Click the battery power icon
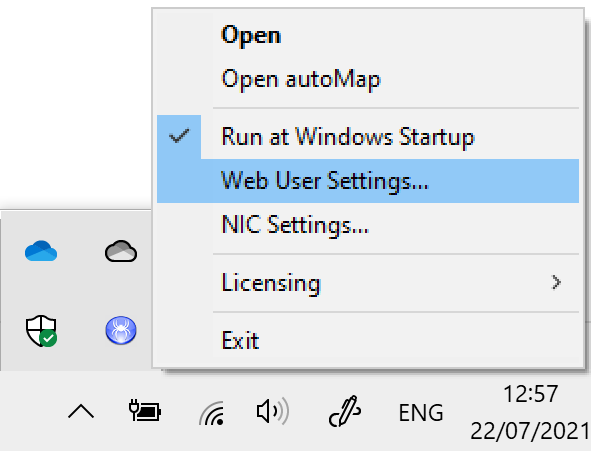 (145, 411)
